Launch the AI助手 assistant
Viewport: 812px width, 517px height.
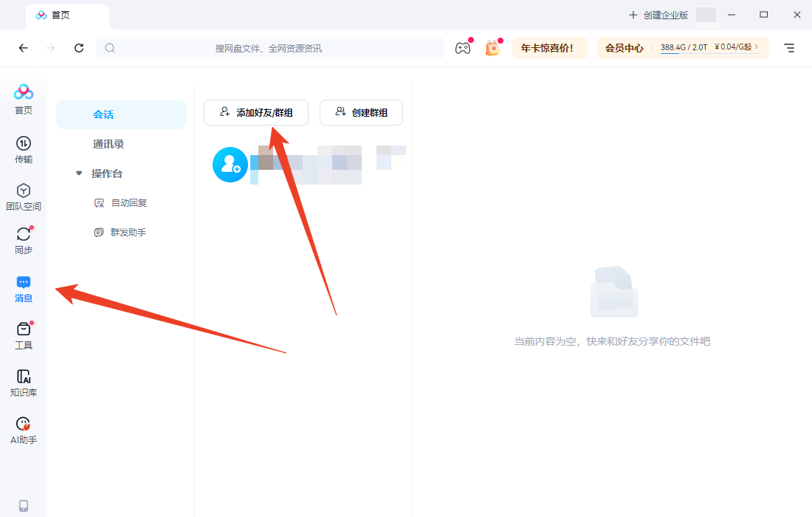[23, 428]
